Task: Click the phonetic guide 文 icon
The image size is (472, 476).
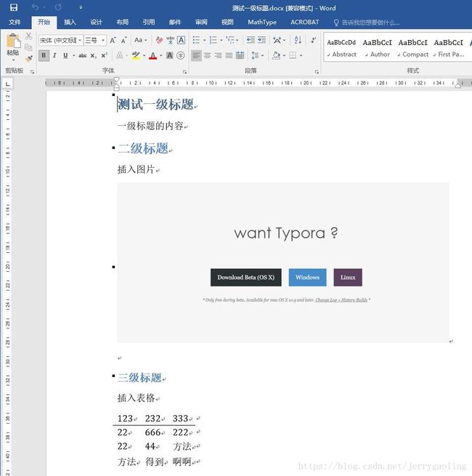Action: point(170,40)
